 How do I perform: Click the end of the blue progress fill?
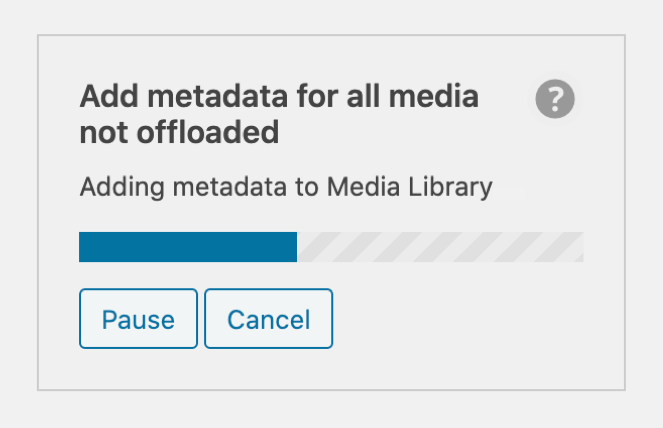(293, 247)
